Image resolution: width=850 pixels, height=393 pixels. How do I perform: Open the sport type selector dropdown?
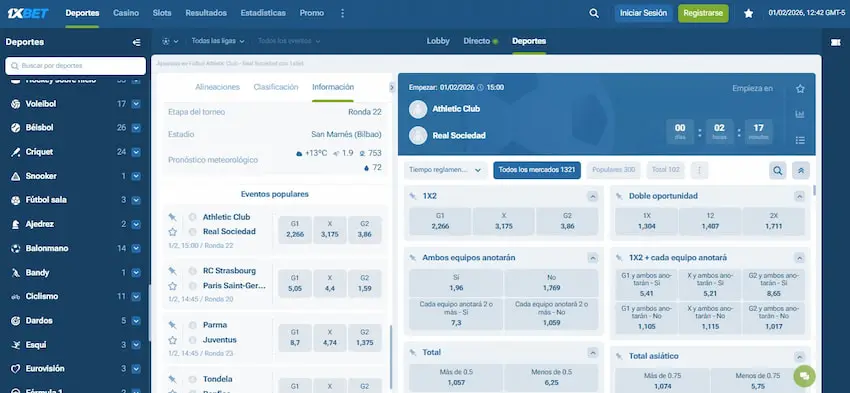pyautogui.click(x=170, y=41)
